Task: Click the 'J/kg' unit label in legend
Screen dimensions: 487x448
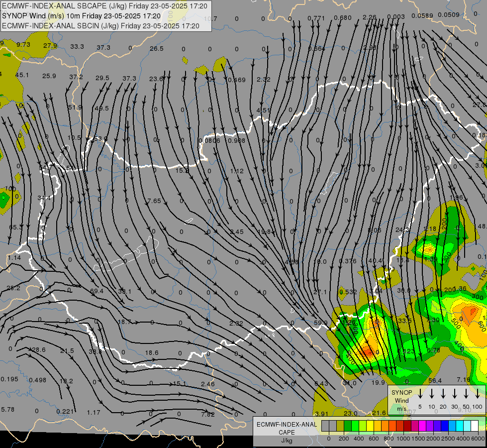Action: coord(287,441)
